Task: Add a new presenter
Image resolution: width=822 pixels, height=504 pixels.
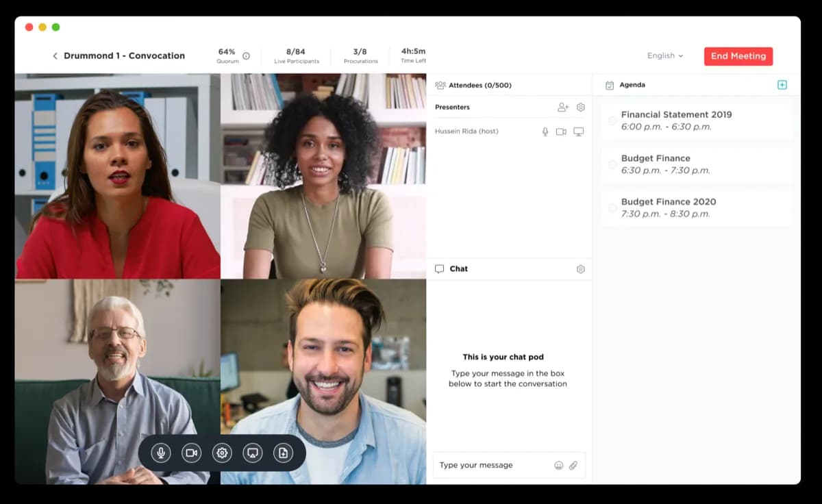Action: tap(563, 108)
